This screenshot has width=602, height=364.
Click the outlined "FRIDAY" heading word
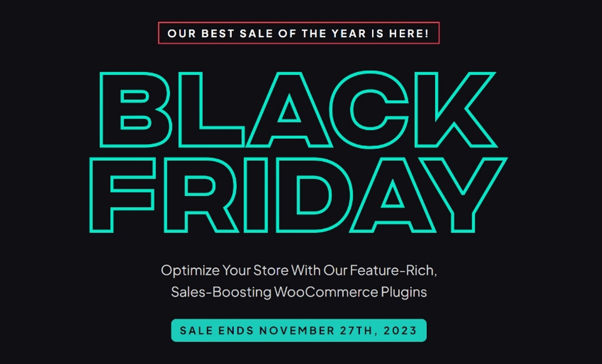click(x=298, y=195)
